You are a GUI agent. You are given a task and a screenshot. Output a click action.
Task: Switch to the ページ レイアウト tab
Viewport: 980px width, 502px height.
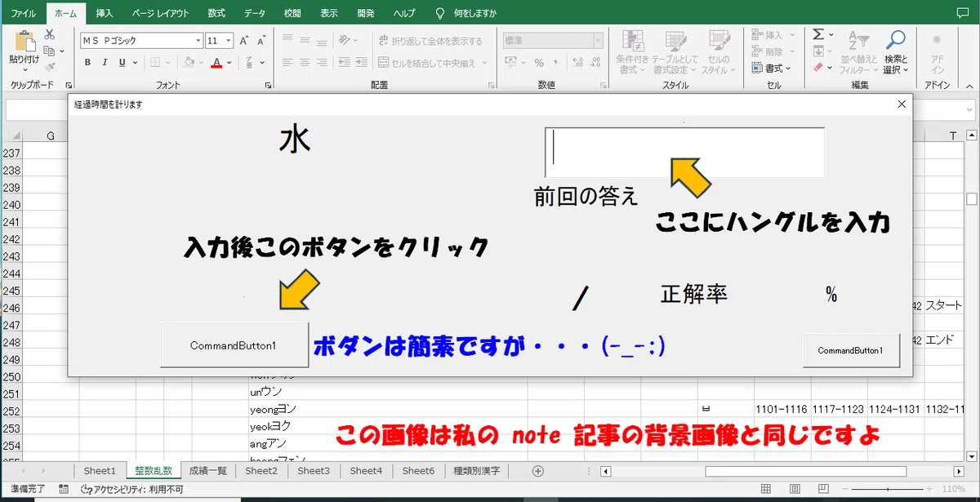pyautogui.click(x=160, y=13)
